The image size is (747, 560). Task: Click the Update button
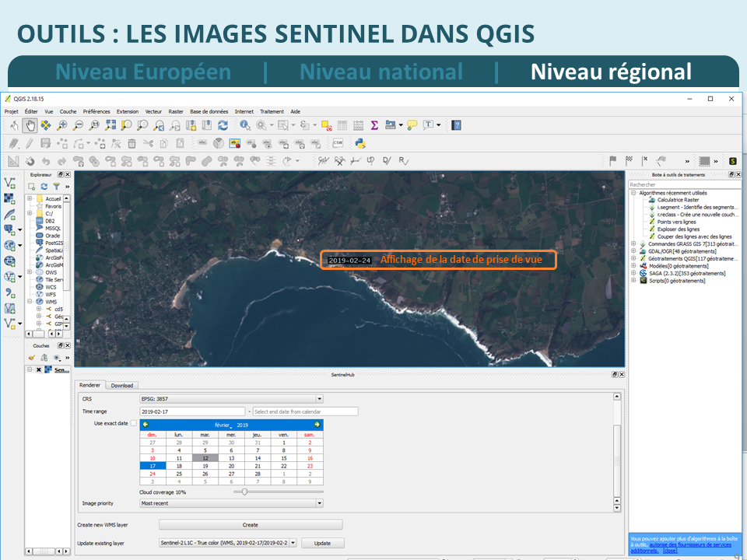pos(322,543)
